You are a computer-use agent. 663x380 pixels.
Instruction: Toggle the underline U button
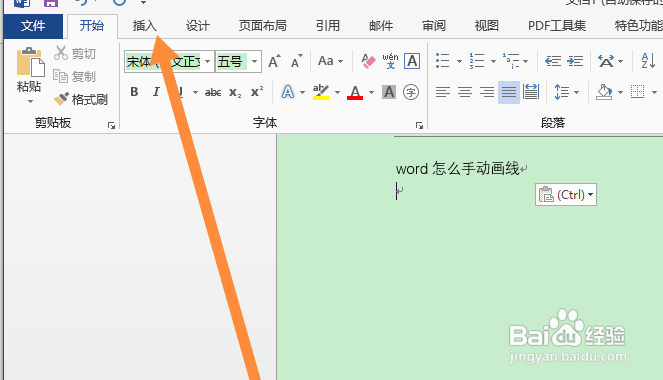pyautogui.click(x=181, y=92)
